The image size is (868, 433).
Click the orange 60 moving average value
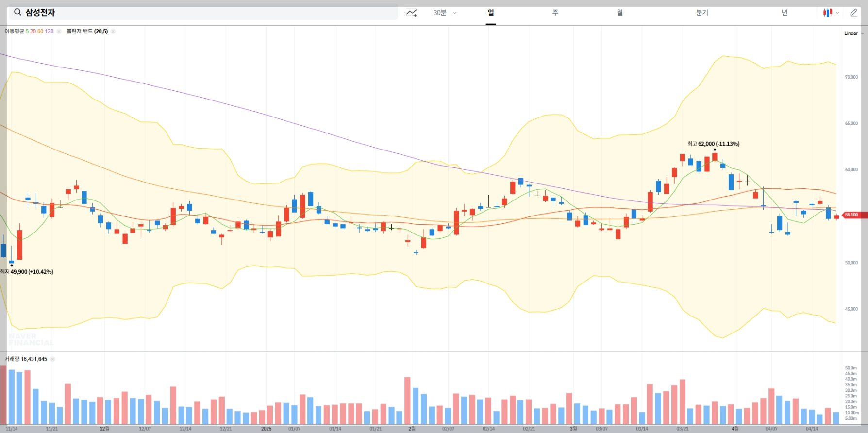(x=40, y=31)
